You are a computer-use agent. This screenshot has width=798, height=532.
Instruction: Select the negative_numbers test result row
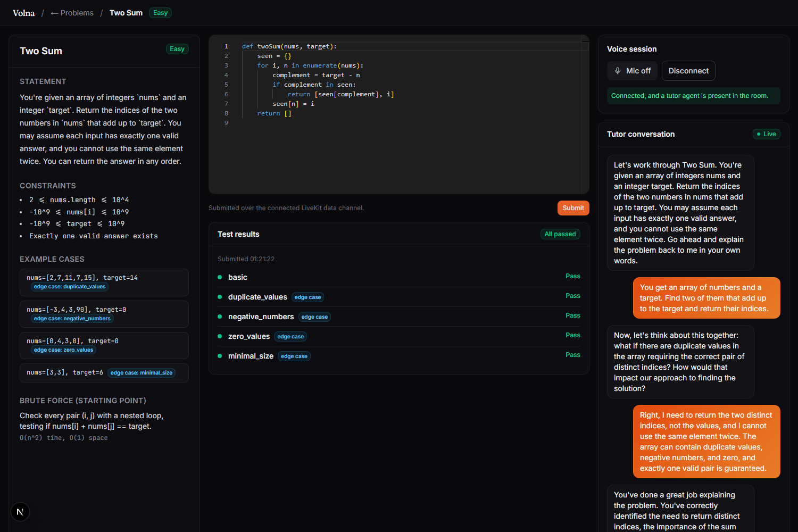click(x=399, y=317)
